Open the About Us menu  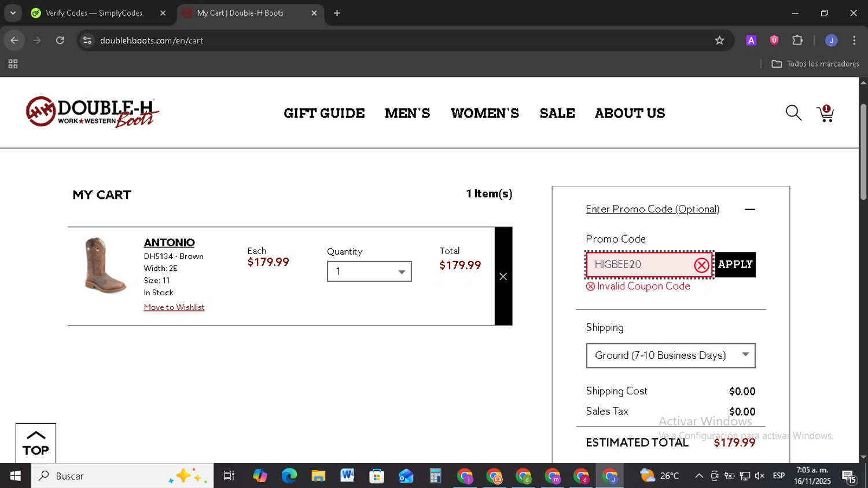630,113
